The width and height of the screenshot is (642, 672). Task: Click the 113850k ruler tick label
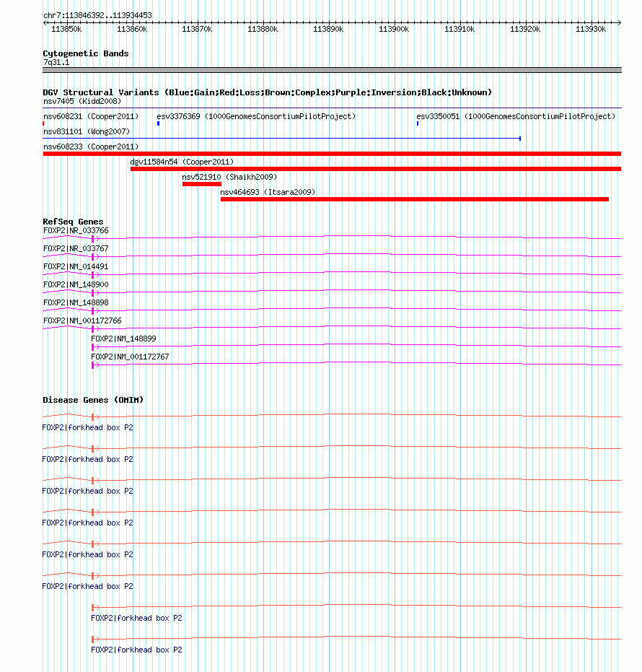pyautogui.click(x=66, y=29)
